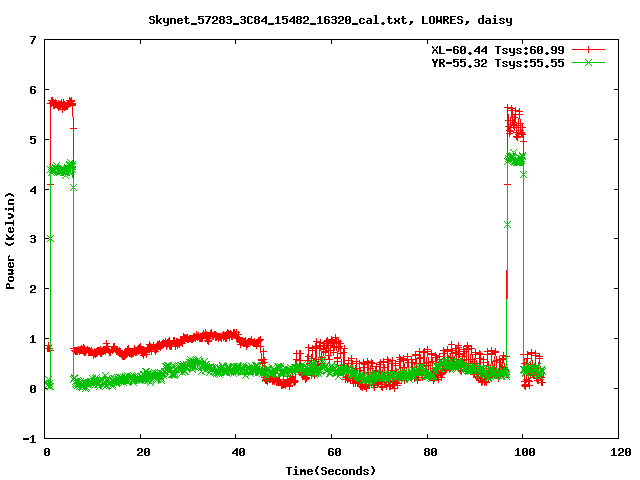Viewport: 640px width, 480px height.
Task: Click legend entry YR-55.32 Tsys:55.55
Action: click(498, 63)
